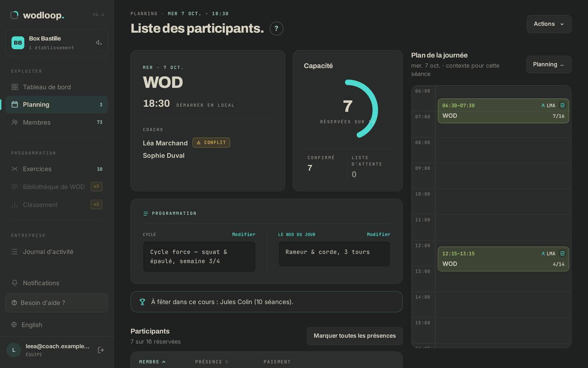Open the 06:30-07:30 WOD session

click(x=503, y=111)
